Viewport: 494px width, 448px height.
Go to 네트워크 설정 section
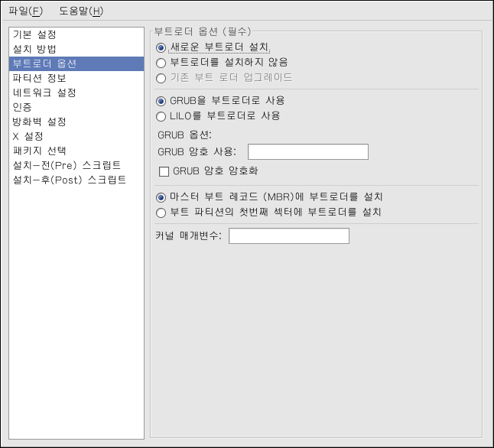coord(44,93)
